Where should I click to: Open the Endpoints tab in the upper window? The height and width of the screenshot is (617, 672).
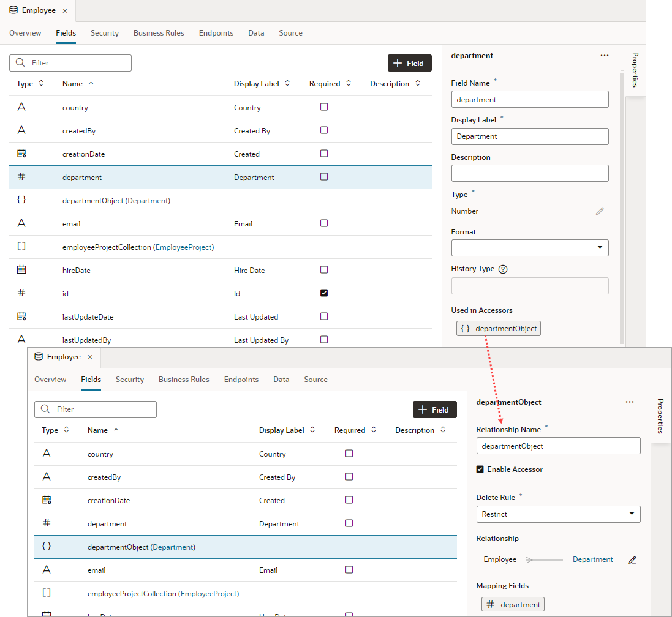pos(216,33)
